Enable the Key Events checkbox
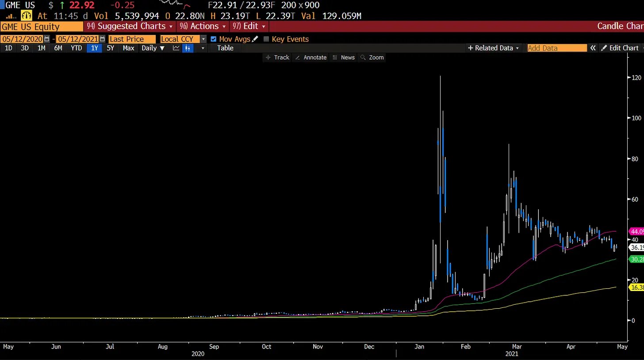The height and width of the screenshot is (360, 644). tap(266, 39)
